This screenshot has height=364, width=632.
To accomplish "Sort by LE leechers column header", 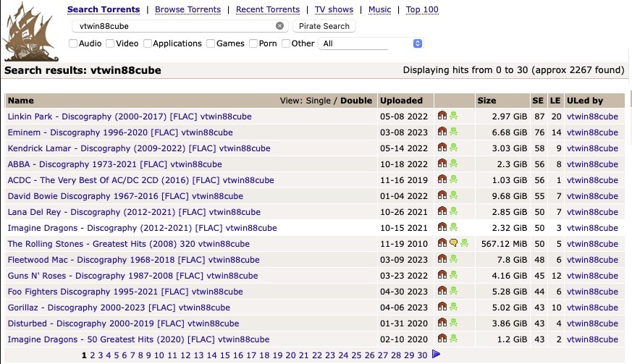I will point(555,101).
